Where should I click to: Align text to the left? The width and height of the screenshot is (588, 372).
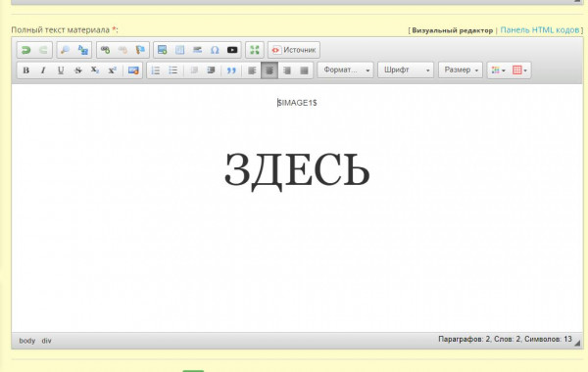coord(252,70)
